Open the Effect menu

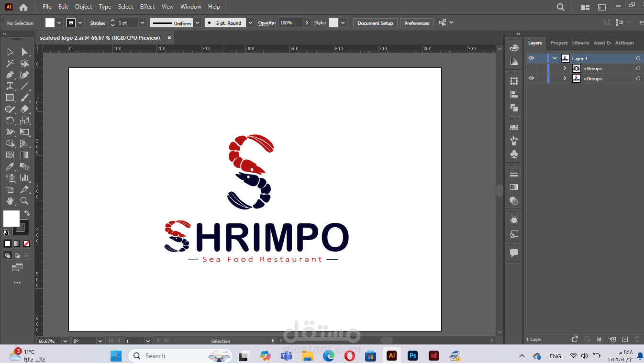pyautogui.click(x=147, y=7)
